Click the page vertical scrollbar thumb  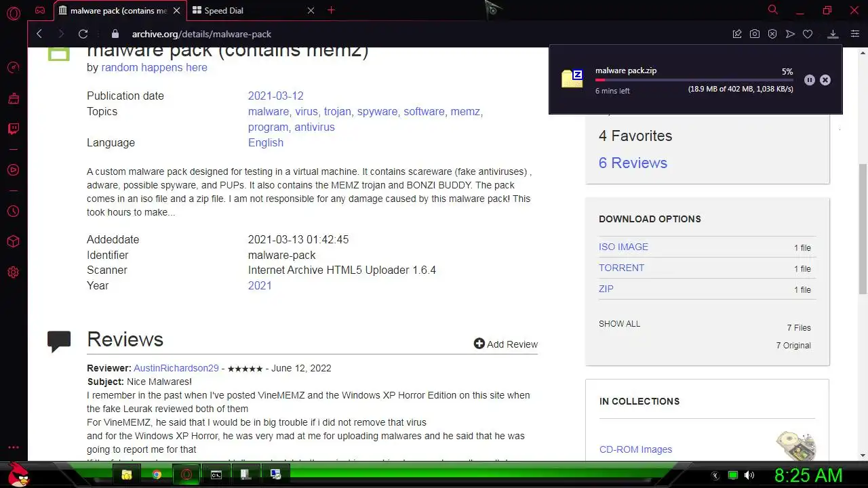(x=863, y=228)
